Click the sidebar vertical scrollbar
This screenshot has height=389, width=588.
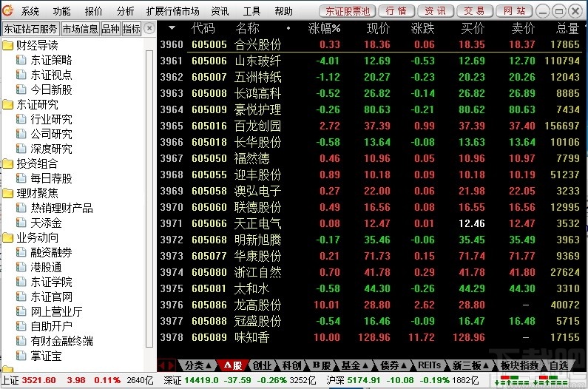coord(149,199)
